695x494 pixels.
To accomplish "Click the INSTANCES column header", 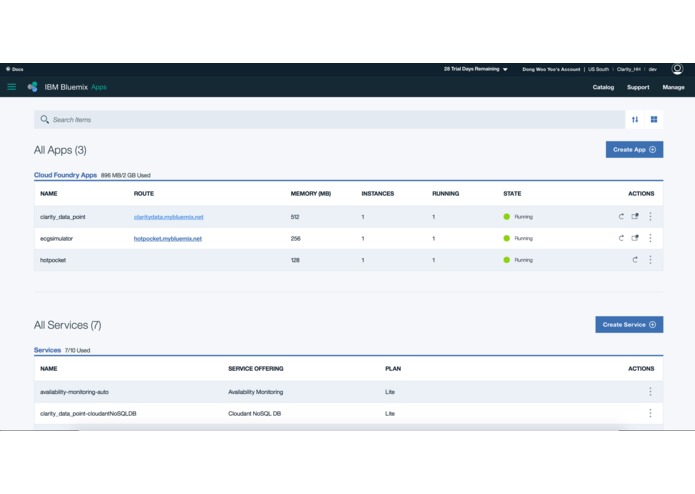I will coord(378,194).
